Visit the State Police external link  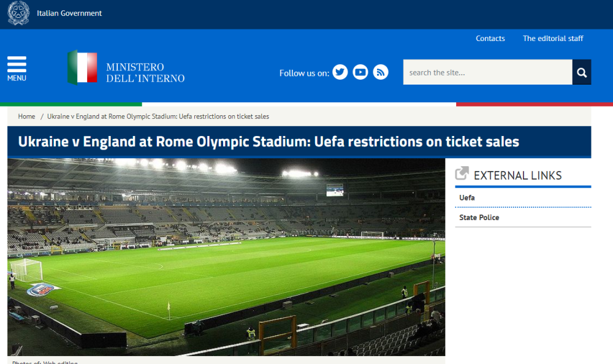pyautogui.click(x=479, y=218)
